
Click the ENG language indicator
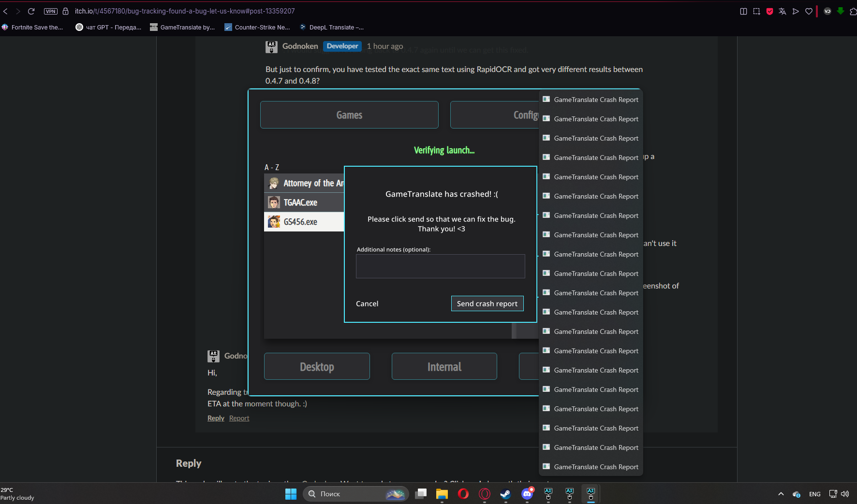[x=815, y=494]
